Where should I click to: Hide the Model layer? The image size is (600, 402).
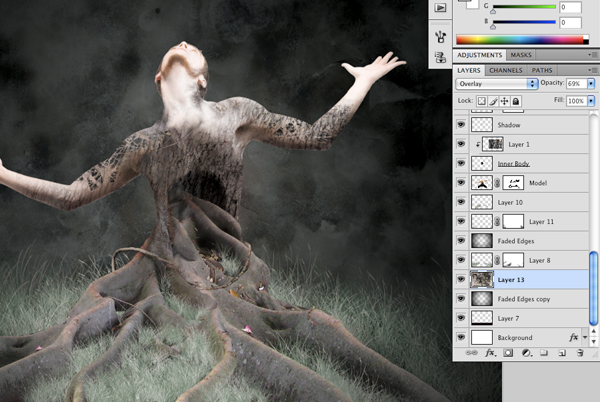coord(461,183)
